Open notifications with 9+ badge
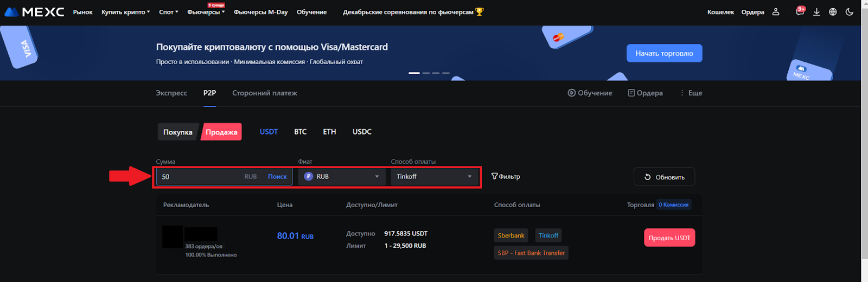 [800, 11]
